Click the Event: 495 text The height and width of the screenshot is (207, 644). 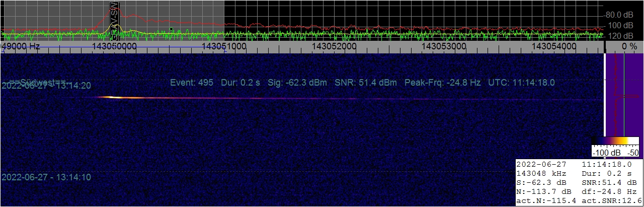click(x=192, y=83)
